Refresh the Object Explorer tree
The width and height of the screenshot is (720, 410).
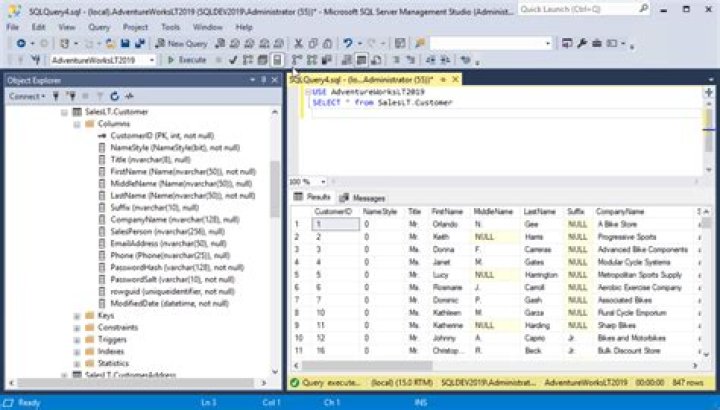[x=116, y=96]
